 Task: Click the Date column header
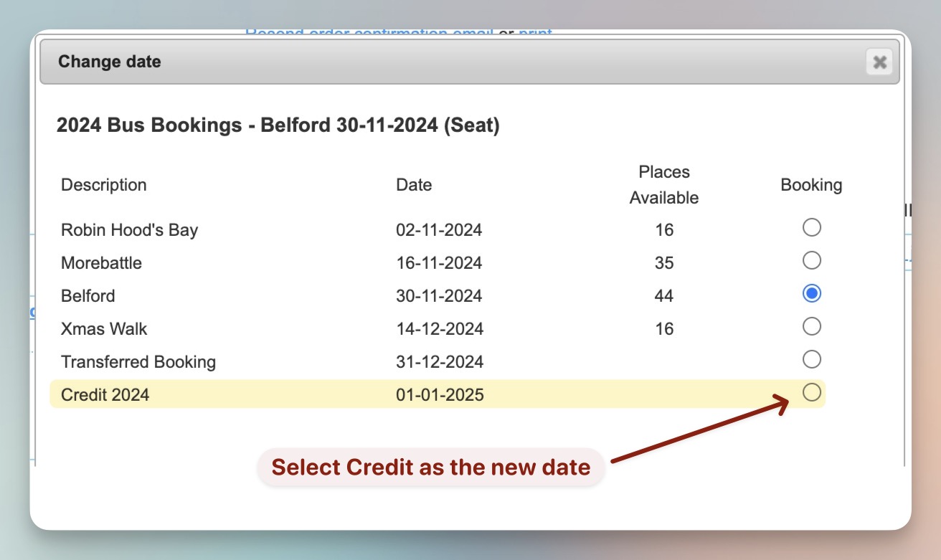(x=414, y=185)
